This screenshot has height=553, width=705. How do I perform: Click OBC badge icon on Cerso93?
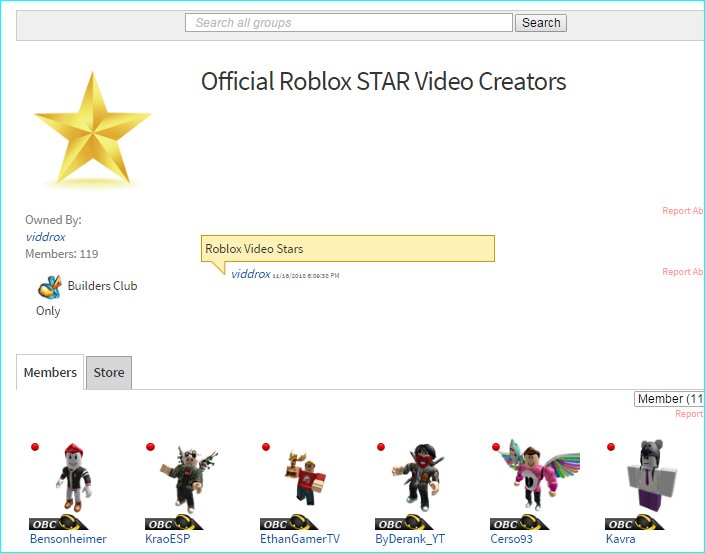coord(519,523)
